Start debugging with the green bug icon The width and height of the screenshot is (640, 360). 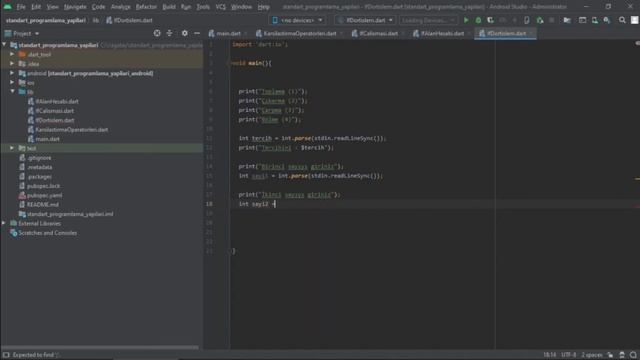point(478,20)
